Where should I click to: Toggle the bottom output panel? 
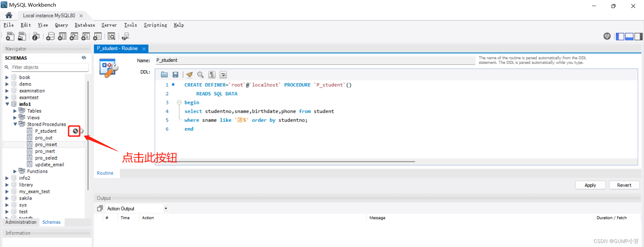click(629, 36)
